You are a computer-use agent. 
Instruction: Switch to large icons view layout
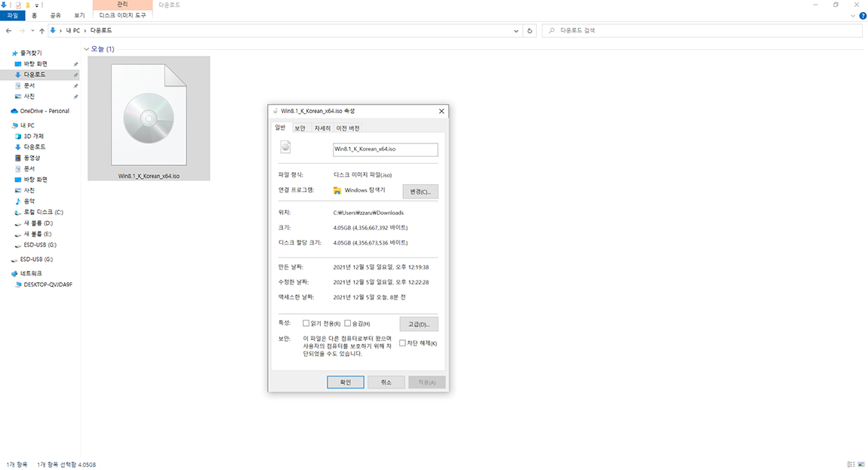point(860,464)
